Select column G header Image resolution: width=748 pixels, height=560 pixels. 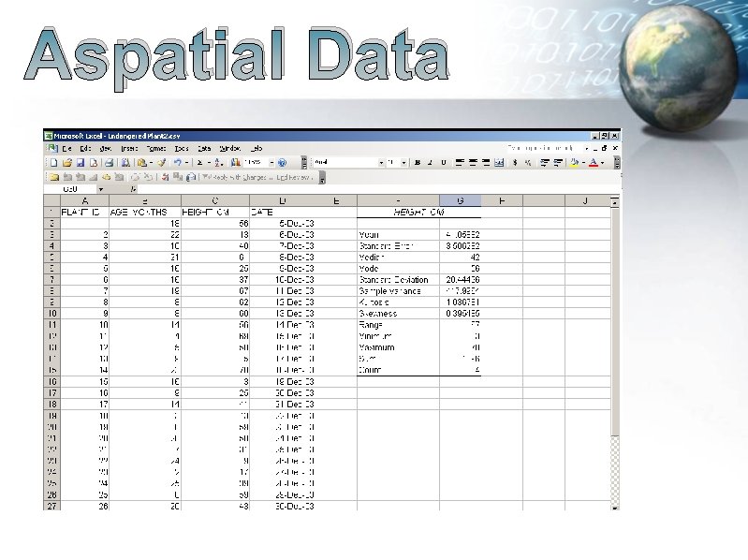(x=460, y=200)
